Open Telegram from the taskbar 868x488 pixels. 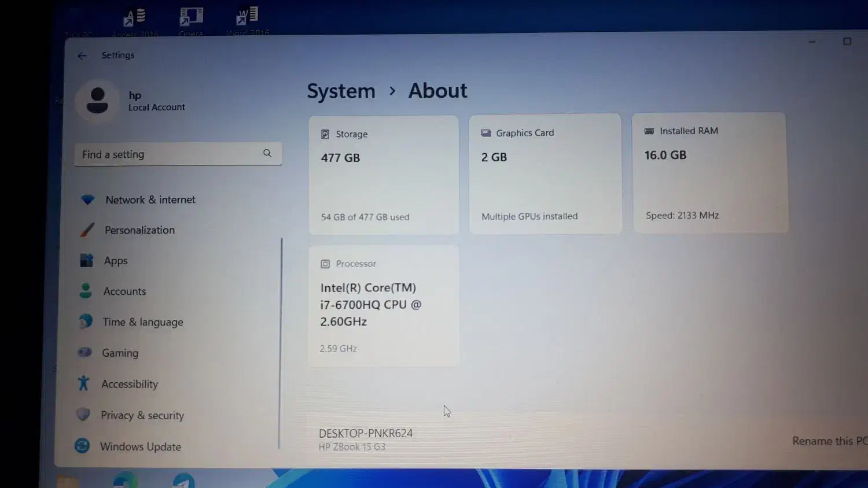click(x=184, y=481)
